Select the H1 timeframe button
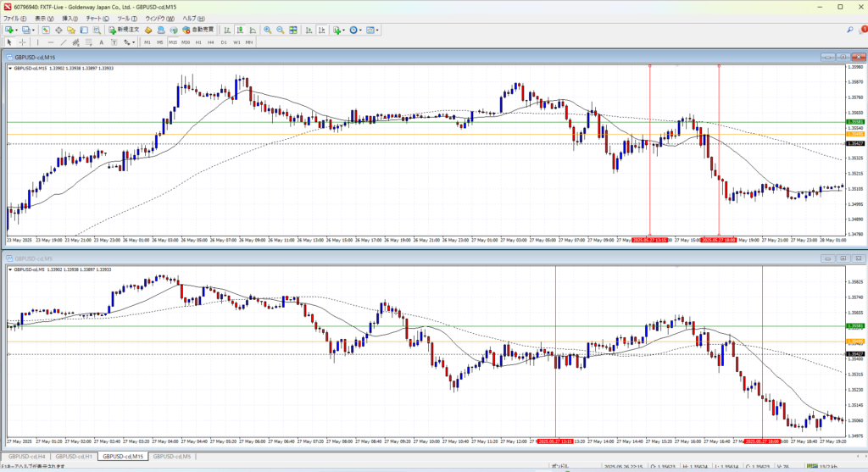 click(198, 42)
